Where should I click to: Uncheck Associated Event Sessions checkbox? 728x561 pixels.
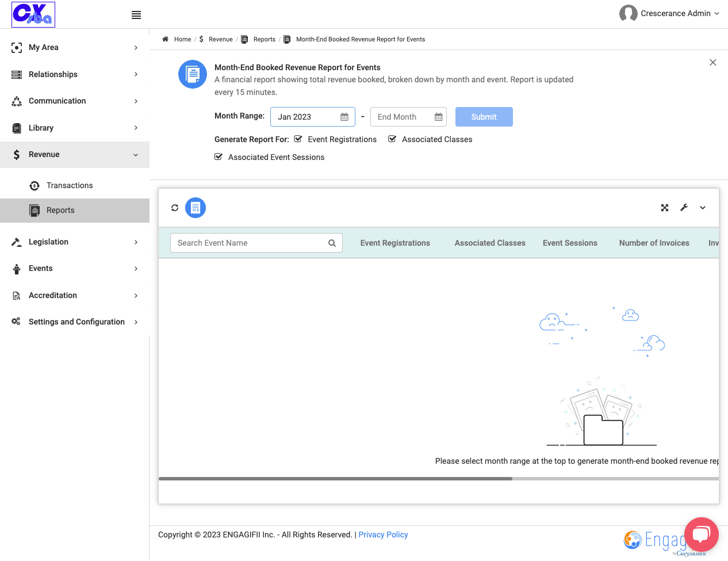[219, 157]
